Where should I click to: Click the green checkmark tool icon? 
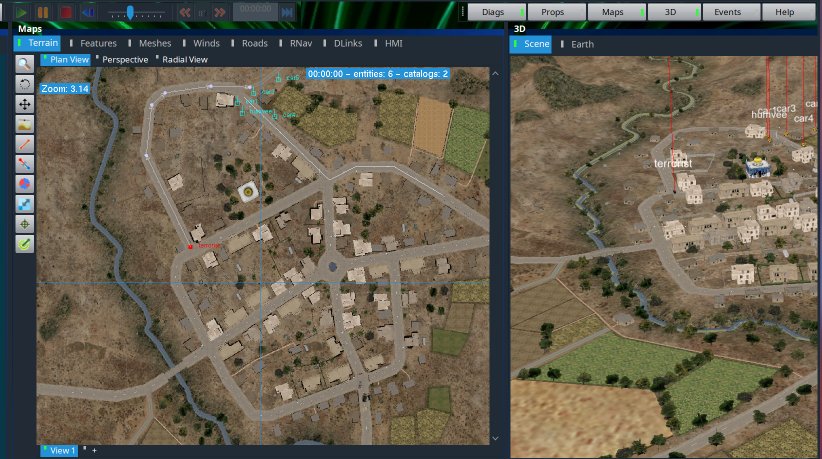[25, 243]
